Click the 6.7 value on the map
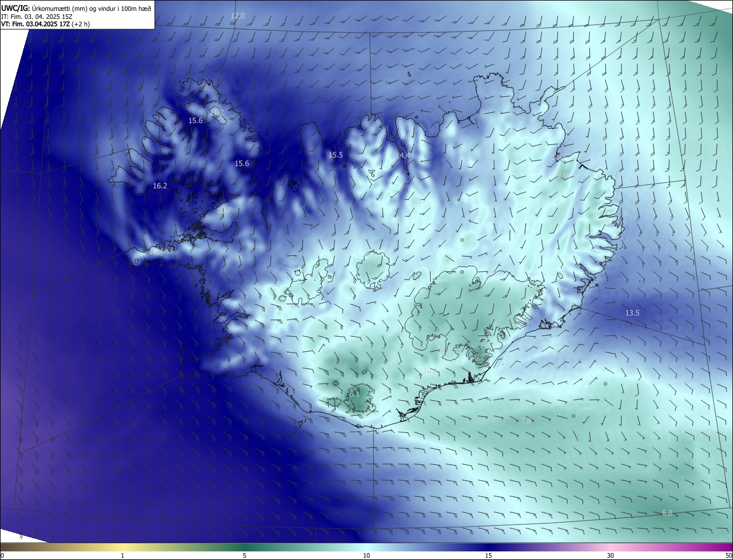 pyautogui.click(x=478, y=357)
